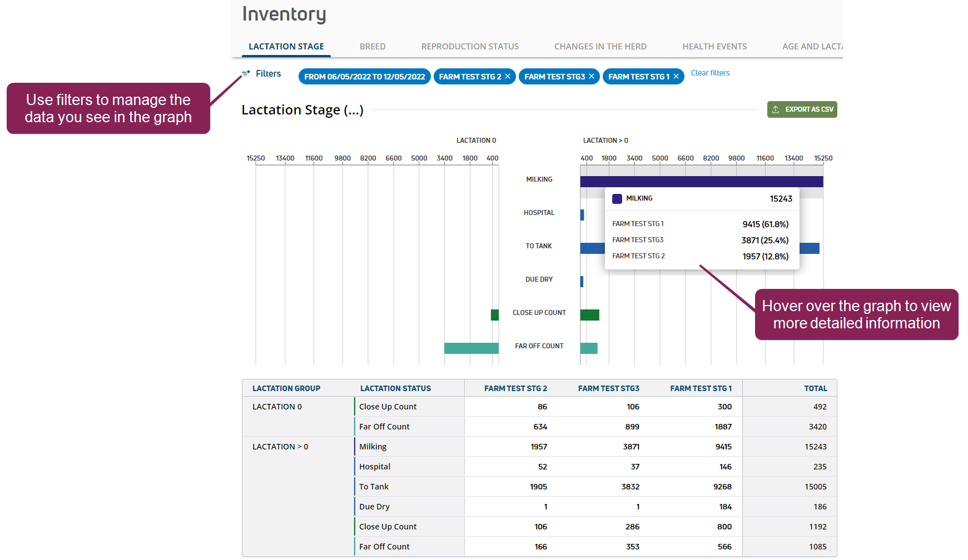Click the Milking purple legend swatch in tooltip

pos(617,199)
